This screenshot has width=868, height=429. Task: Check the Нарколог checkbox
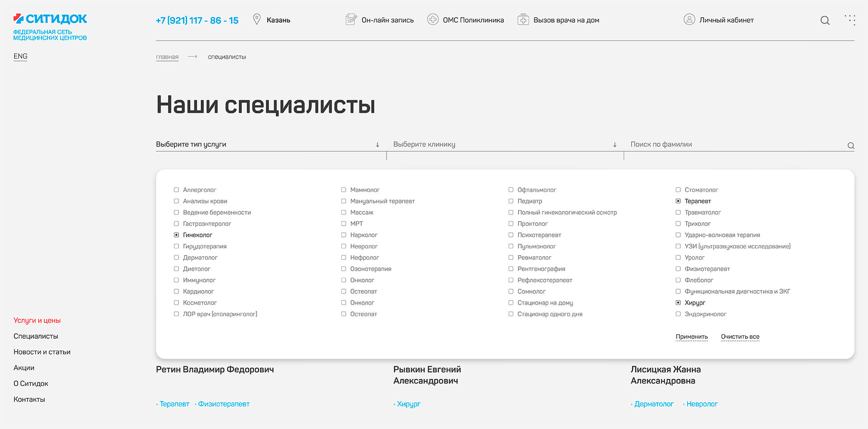coord(344,235)
